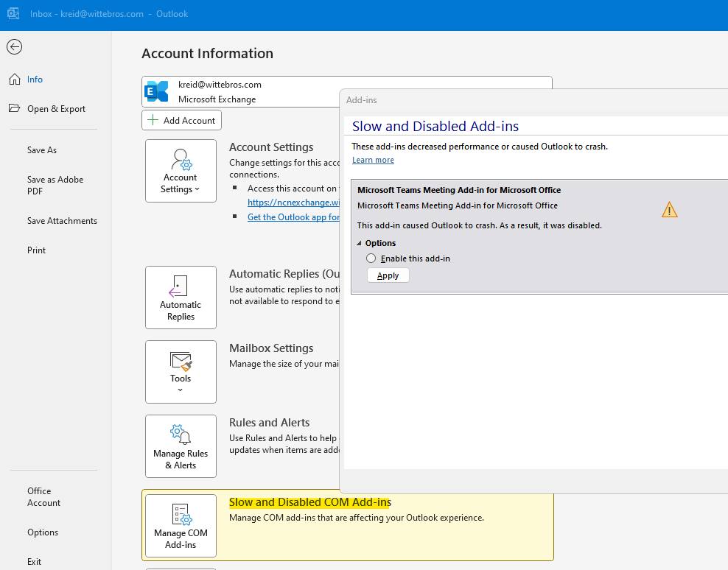Viewport: 728px width, 570px height.
Task: Select Save As in sidebar
Action: (x=42, y=150)
